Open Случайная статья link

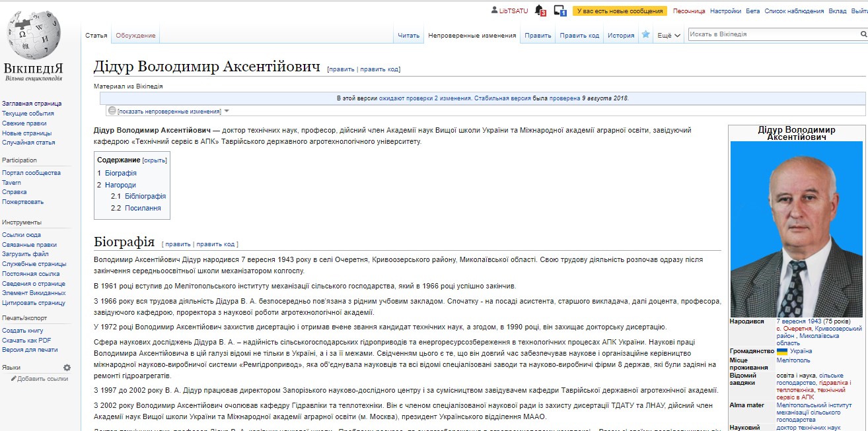(28, 143)
